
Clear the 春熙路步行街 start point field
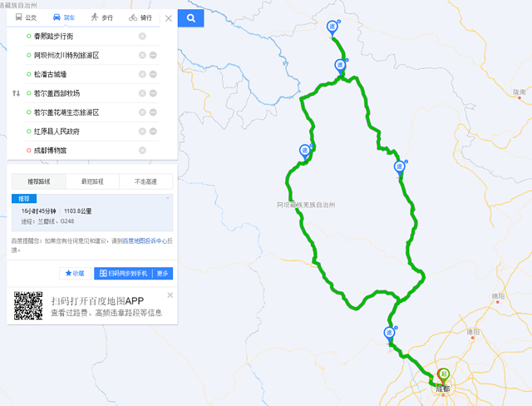tap(142, 36)
